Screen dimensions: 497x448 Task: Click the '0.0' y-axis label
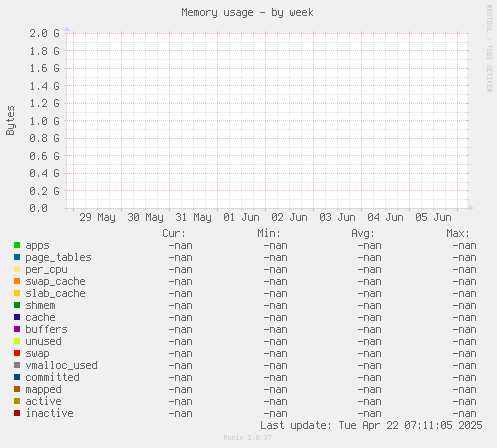(38, 208)
